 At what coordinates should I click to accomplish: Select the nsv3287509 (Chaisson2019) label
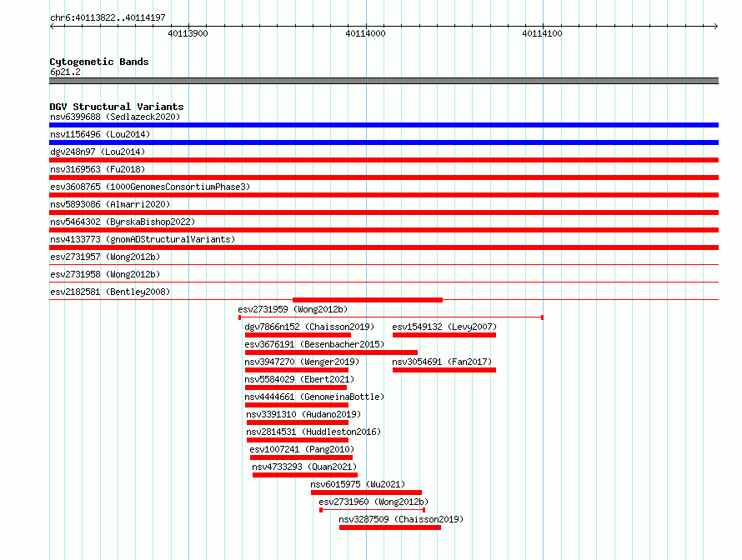pyautogui.click(x=401, y=519)
